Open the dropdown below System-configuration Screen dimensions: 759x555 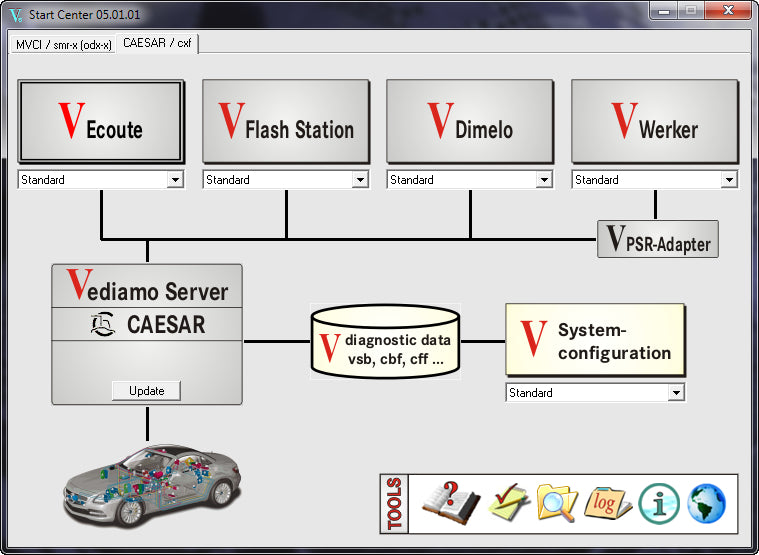[676, 393]
